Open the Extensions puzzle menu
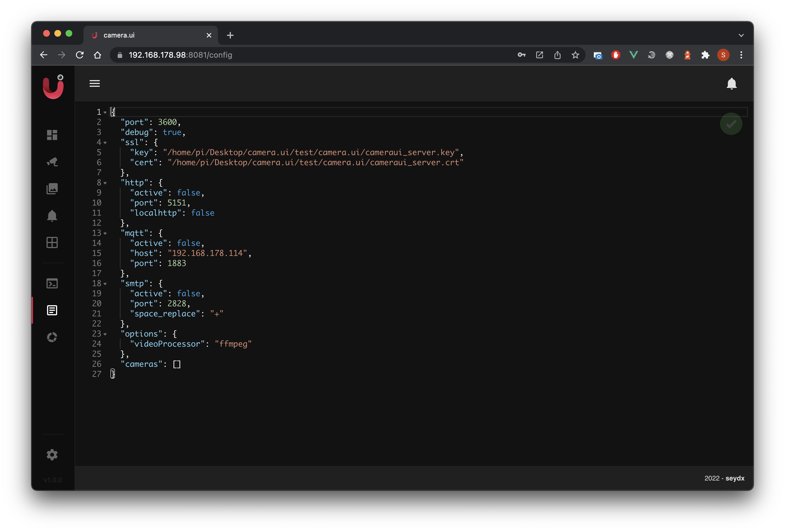 705,55
